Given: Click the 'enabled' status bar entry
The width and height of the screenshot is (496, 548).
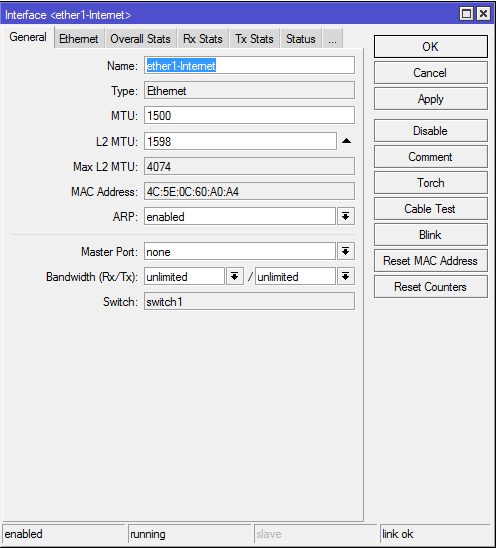Looking at the screenshot, I should pyautogui.click(x=64, y=534).
